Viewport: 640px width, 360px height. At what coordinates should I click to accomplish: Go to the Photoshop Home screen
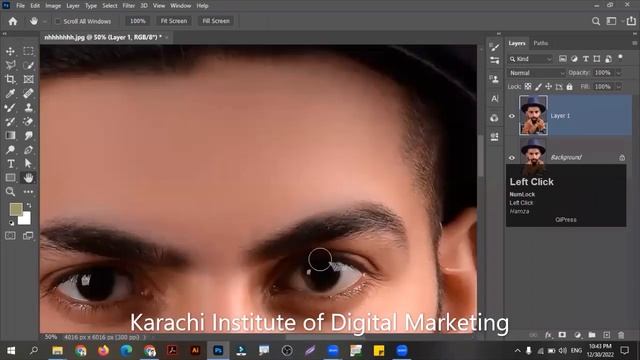[x=13, y=21]
